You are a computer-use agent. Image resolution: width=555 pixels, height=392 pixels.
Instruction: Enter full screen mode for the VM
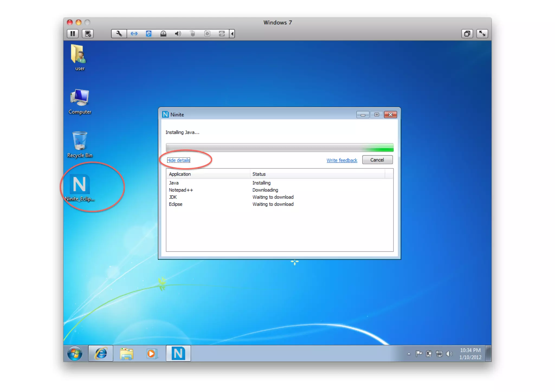click(482, 34)
